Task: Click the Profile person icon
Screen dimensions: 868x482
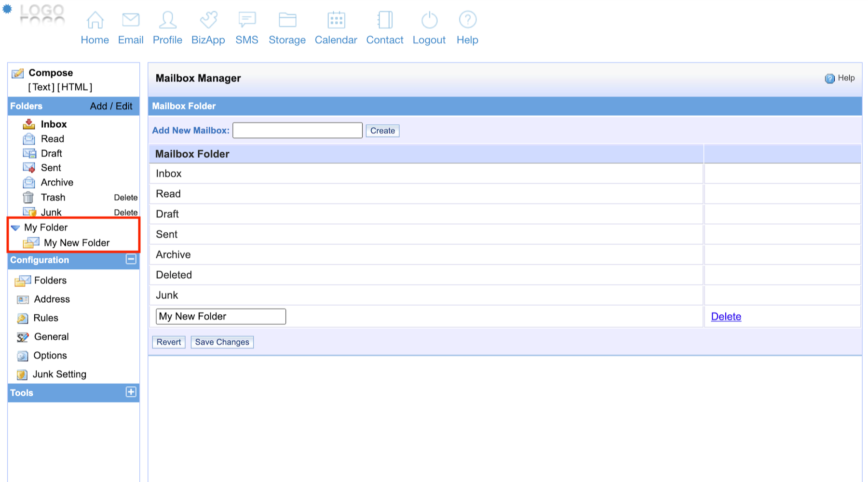Action: click(x=167, y=20)
